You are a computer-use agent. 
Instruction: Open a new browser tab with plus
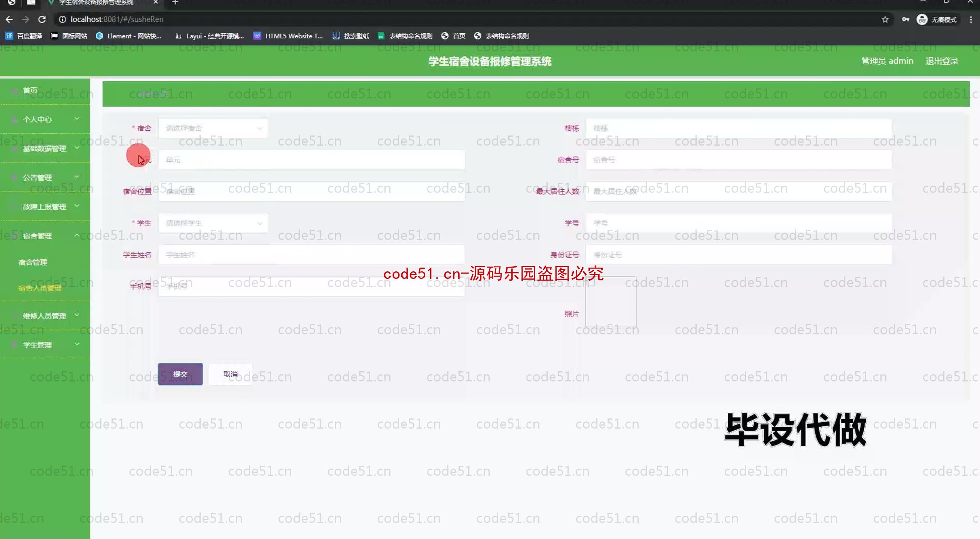[175, 2]
